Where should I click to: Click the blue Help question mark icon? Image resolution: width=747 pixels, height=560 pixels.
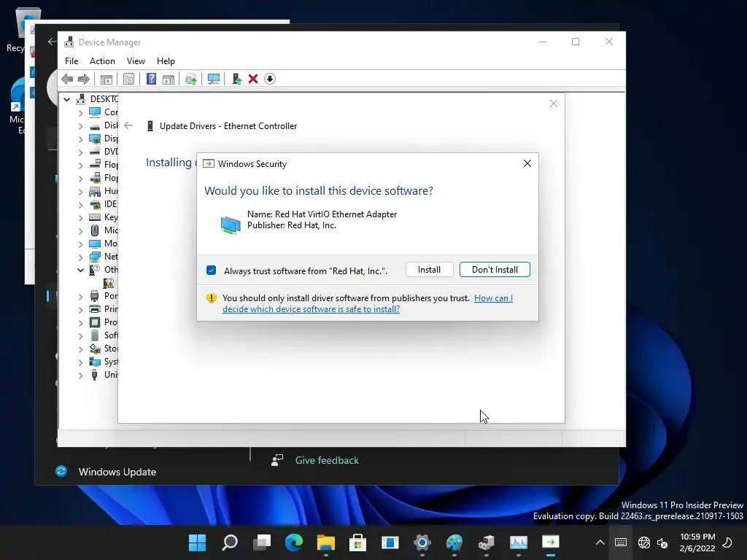pos(151,79)
